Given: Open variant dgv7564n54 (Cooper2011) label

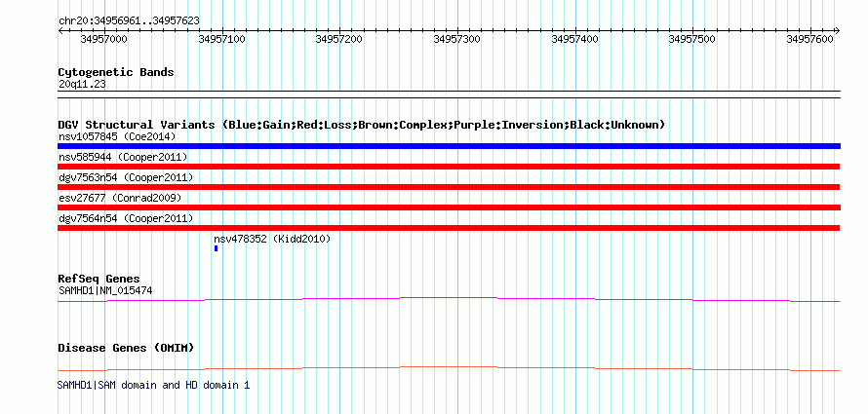Looking at the screenshot, I should [x=126, y=218].
